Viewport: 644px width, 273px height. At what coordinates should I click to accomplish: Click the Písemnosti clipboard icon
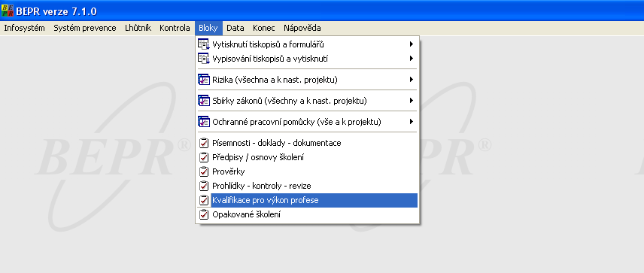pos(204,143)
